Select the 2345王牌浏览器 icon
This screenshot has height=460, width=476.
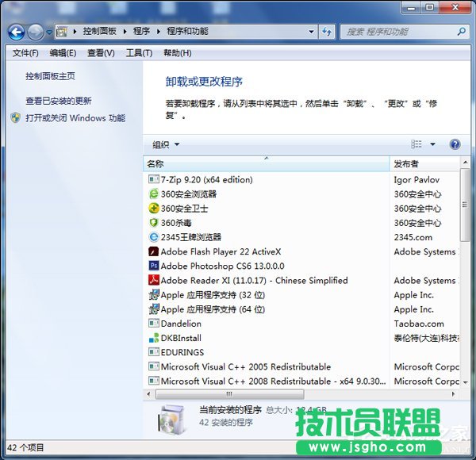point(154,237)
